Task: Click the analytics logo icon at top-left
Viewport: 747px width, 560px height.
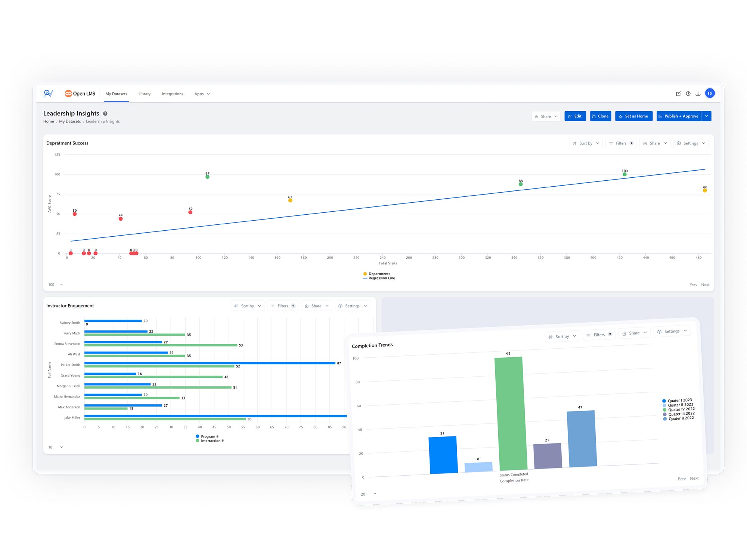Action: (48, 93)
